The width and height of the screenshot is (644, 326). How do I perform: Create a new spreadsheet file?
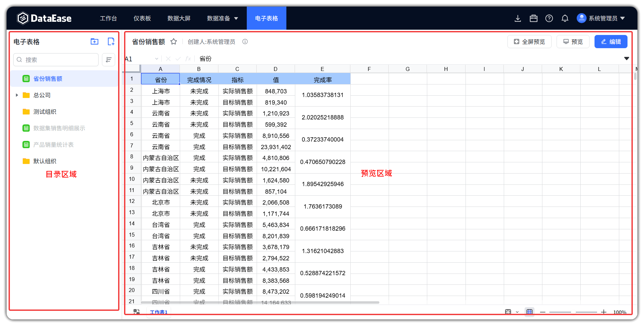pyautogui.click(x=111, y=42)
